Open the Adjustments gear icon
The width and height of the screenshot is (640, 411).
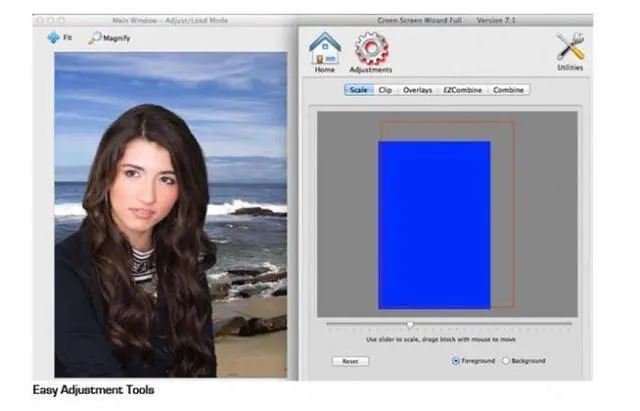[x=371, y=49]
